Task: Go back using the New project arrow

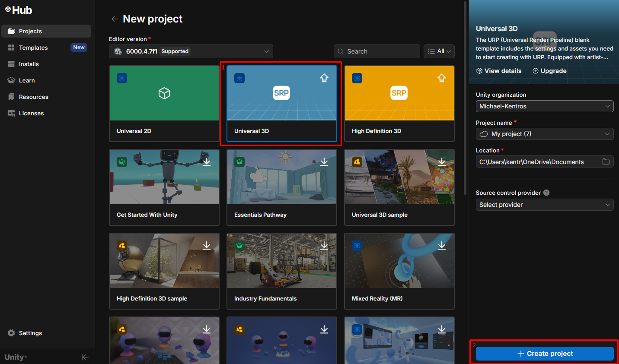Action: pos(115,19)
